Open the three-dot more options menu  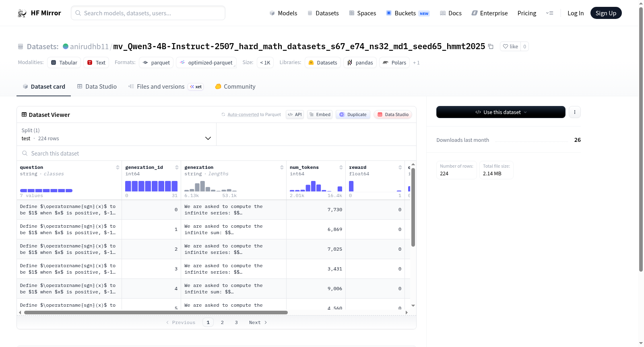(x=575, y=112)
